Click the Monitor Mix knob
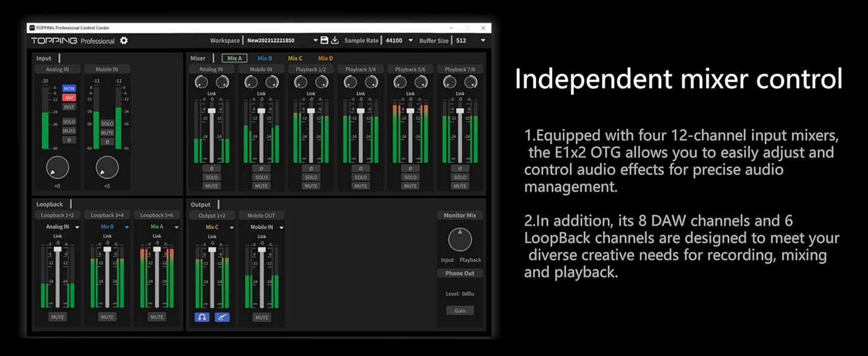 click(x=459, y=240)
